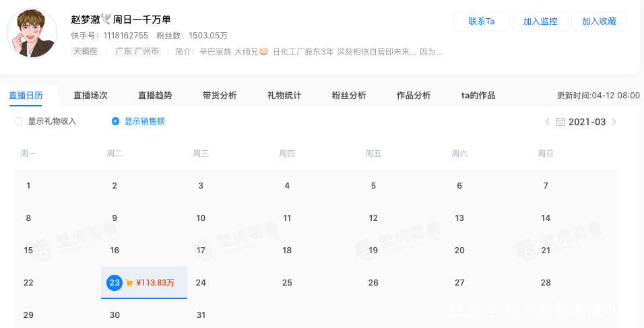Open the 粉丝分析 tab

[349, 96]
